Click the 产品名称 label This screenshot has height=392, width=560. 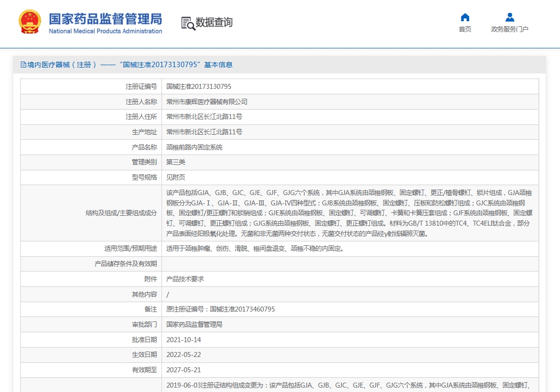[144, 147]
